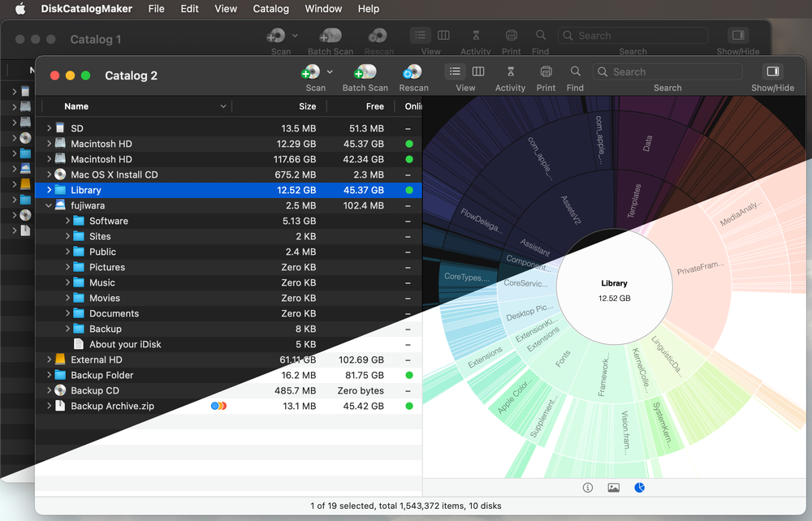Screen dimensions: 812x521
Task: Open the Scan dropdown chevron
Action: pyautogui.click(x=329, y=71)
